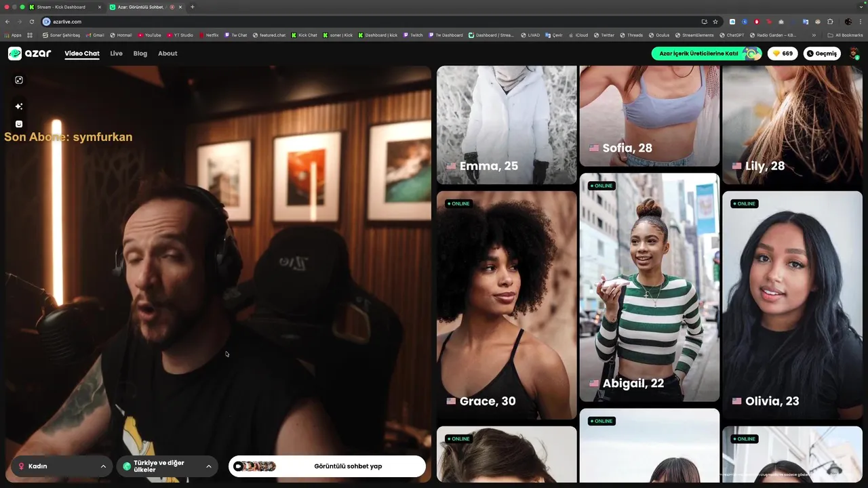Viewport: 868px width, 488px height.
Task: Open a new browser tab with plus
Action: click(193, 7)
